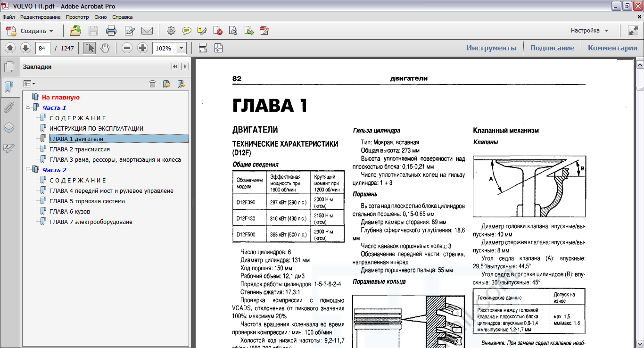Go to the previous page with up arrow

(10, 48)
